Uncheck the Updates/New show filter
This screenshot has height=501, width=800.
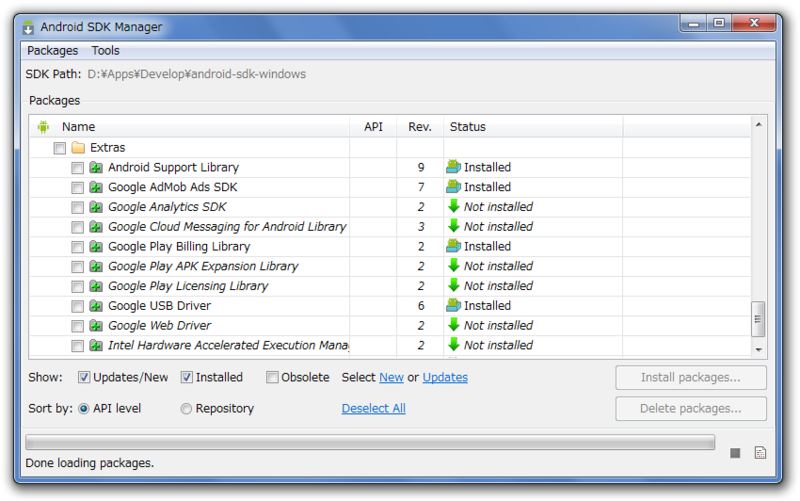tap(84, 378)
